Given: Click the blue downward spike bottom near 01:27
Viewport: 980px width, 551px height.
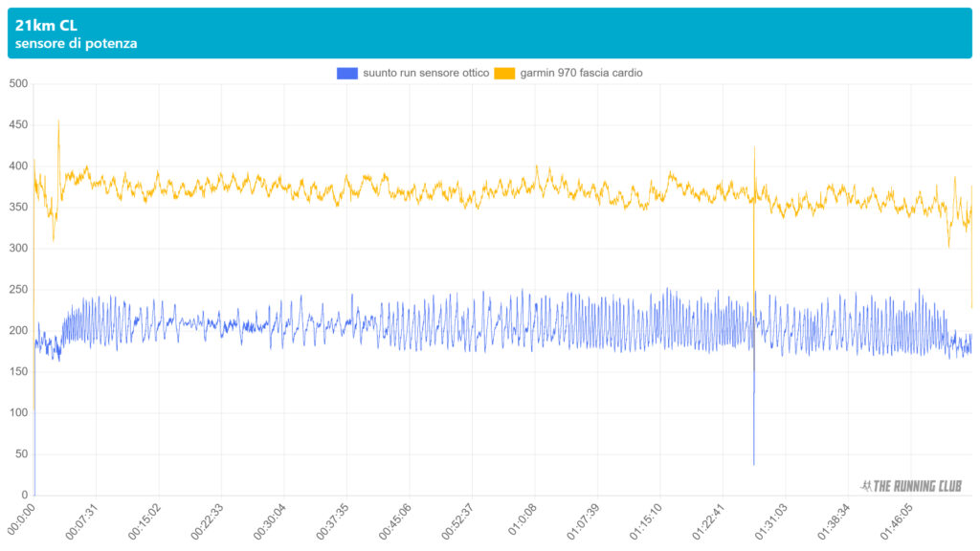Looking at the screenshot, I should [753, 463].
